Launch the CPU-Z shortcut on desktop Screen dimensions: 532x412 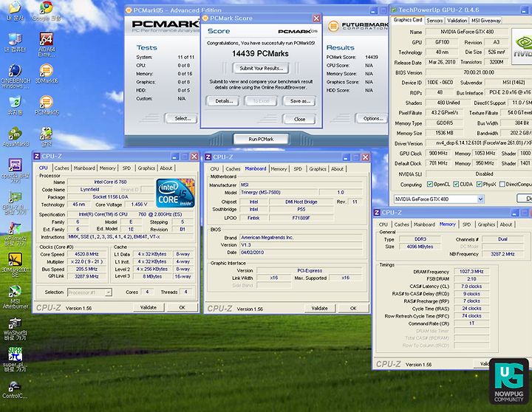(x=16, y=171)
